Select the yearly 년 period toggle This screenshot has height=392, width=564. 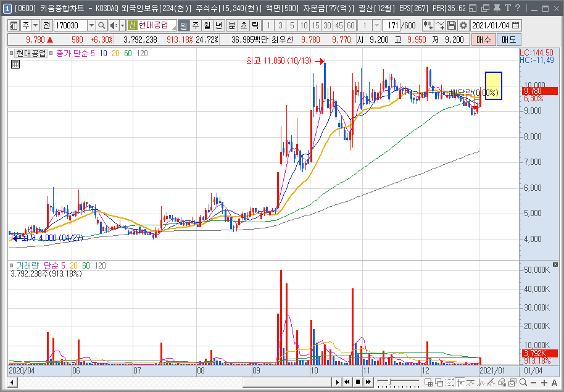pyautogui.click(x=219, y=25)
